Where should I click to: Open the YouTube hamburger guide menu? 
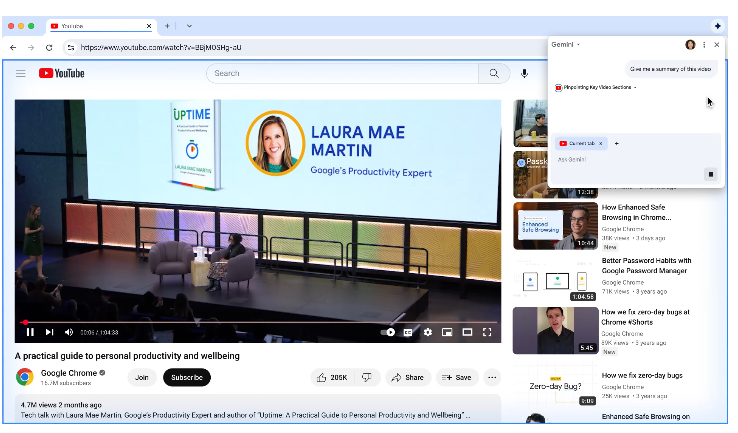tap(21, 73)
